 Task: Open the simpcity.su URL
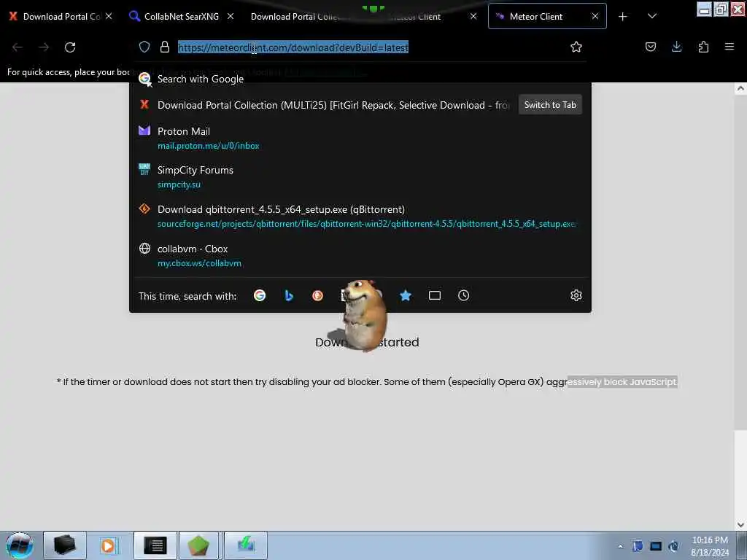point(179,184)
